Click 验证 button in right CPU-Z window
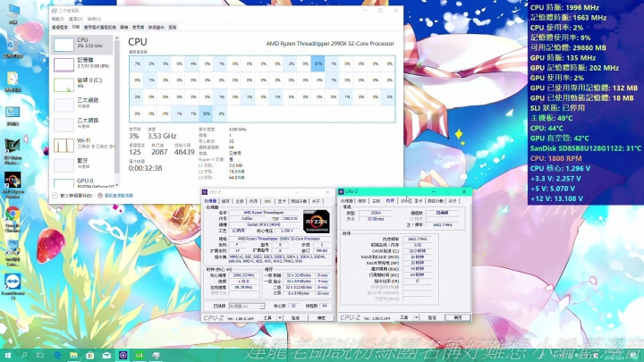 click(432, 317)
